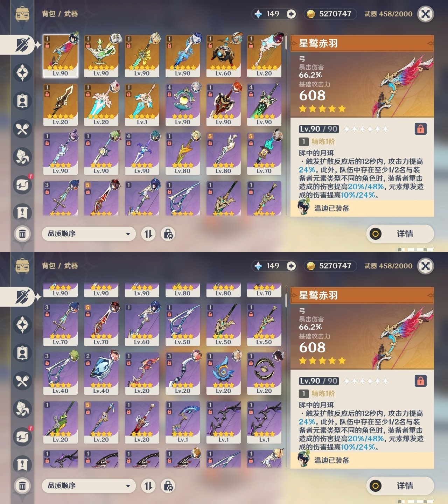Toggle the red lock on lower weapon details
The image size is (448, 504).
pyautogui.click(x=420, y=381)
